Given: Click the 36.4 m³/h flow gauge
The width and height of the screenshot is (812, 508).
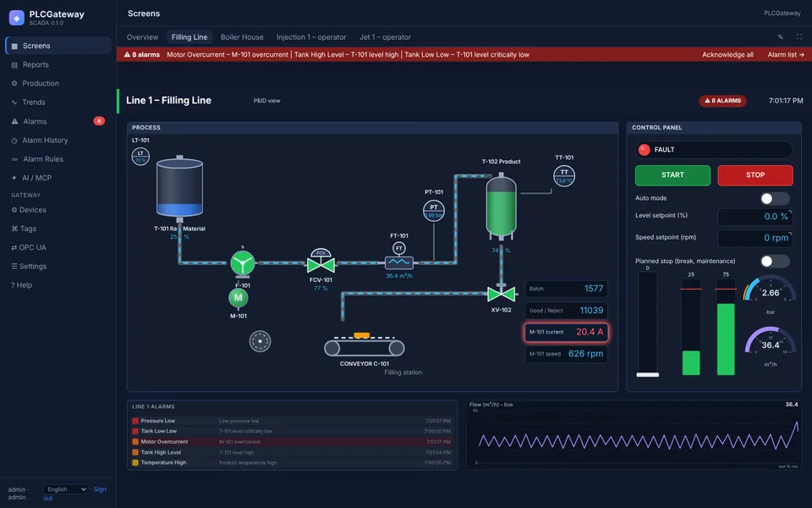Looking at the screenshot, I should [x=770, y=341].
